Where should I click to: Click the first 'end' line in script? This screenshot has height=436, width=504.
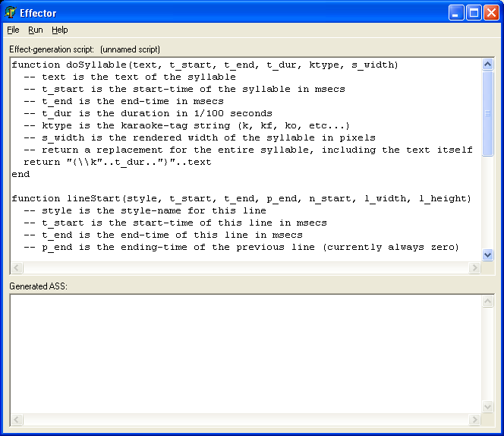tap(21, 175)
